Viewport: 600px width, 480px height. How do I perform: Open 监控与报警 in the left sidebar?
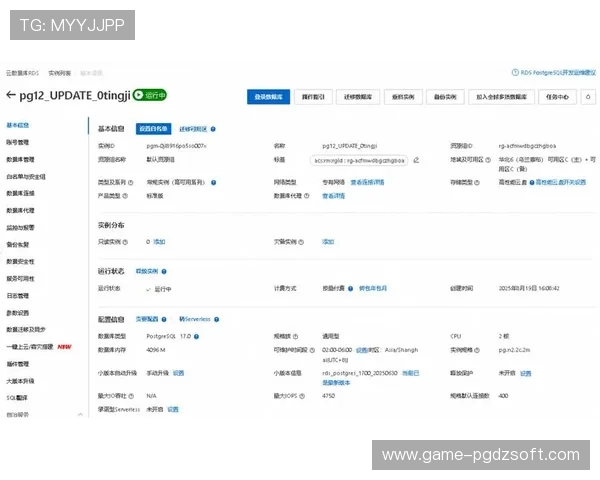pos(20,228)
